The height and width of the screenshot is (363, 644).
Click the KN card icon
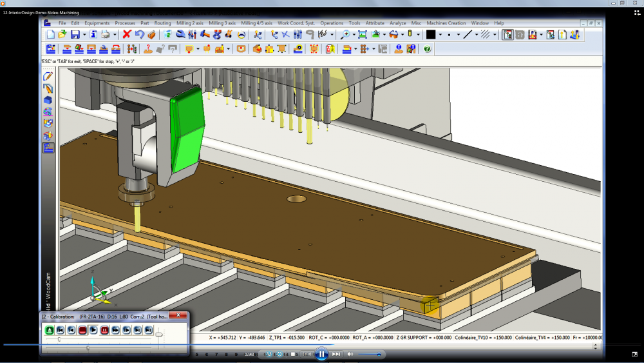tap(330, 49)
